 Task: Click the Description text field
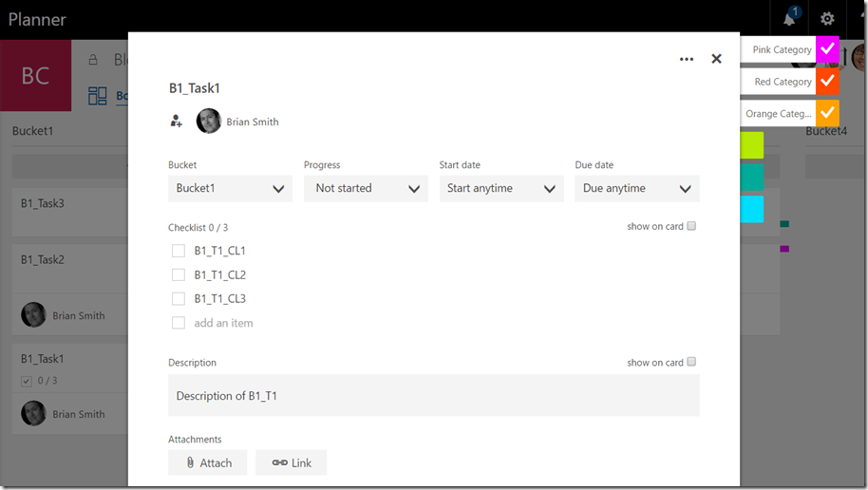[433, 396]
